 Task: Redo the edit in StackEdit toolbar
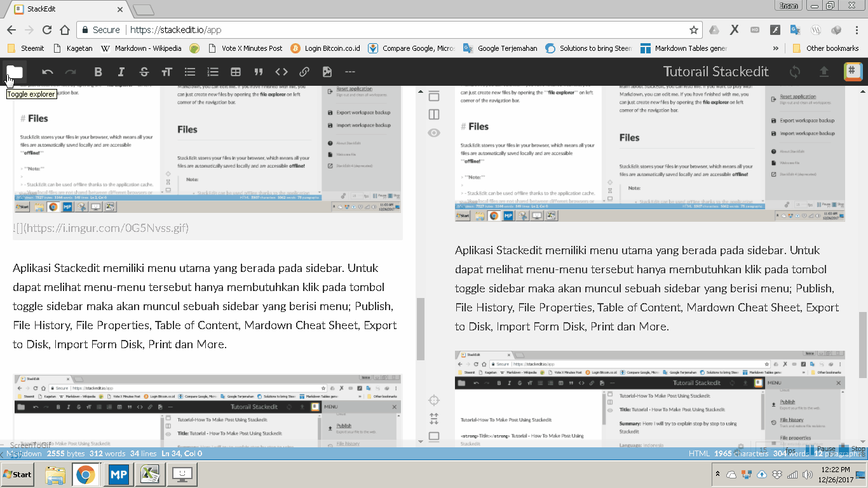pos(71,72)
